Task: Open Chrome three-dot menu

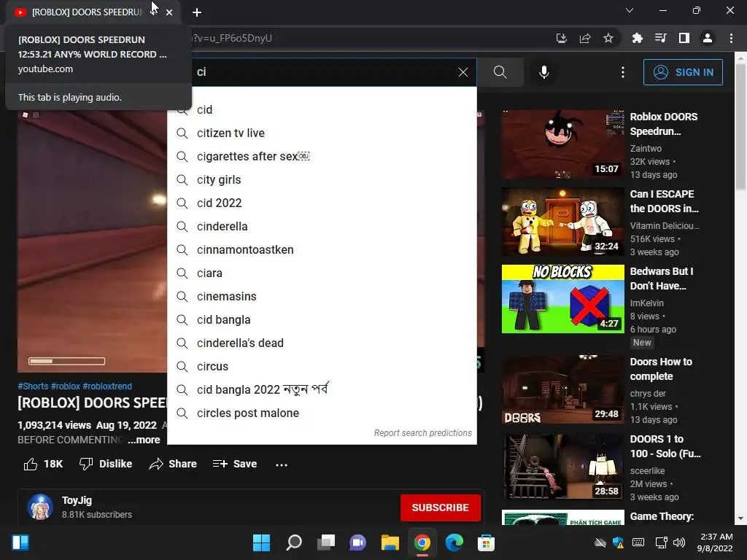Action: [731, 38]
